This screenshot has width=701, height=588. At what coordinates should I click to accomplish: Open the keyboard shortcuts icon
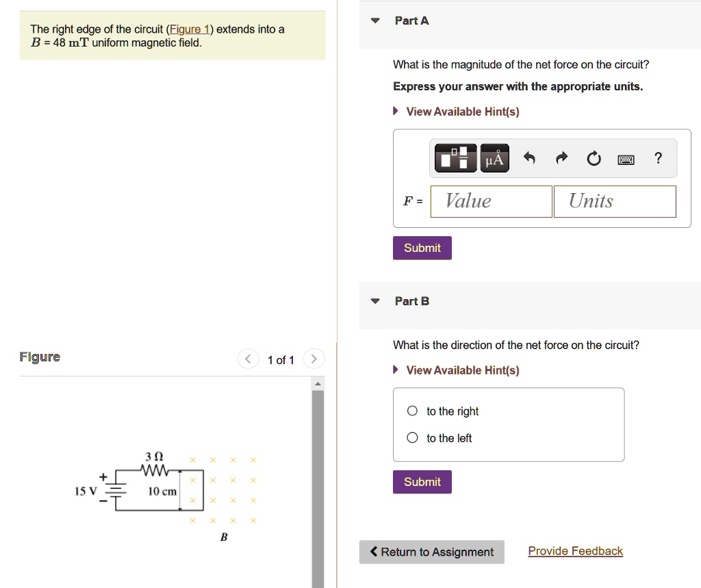(626, 158)
